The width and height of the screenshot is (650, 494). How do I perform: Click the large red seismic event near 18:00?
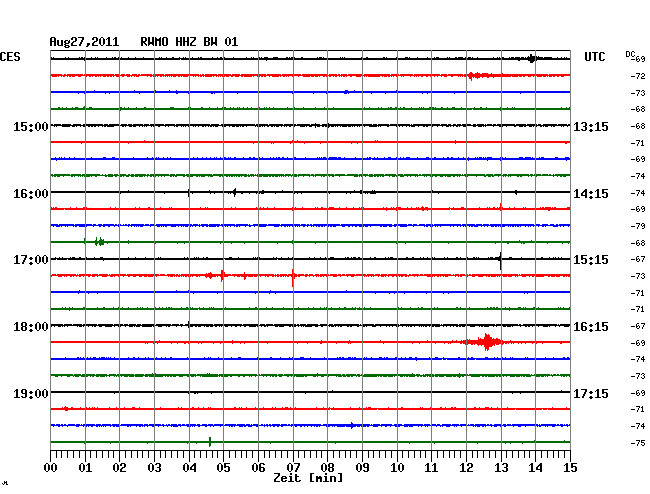[x=485, y=342]
